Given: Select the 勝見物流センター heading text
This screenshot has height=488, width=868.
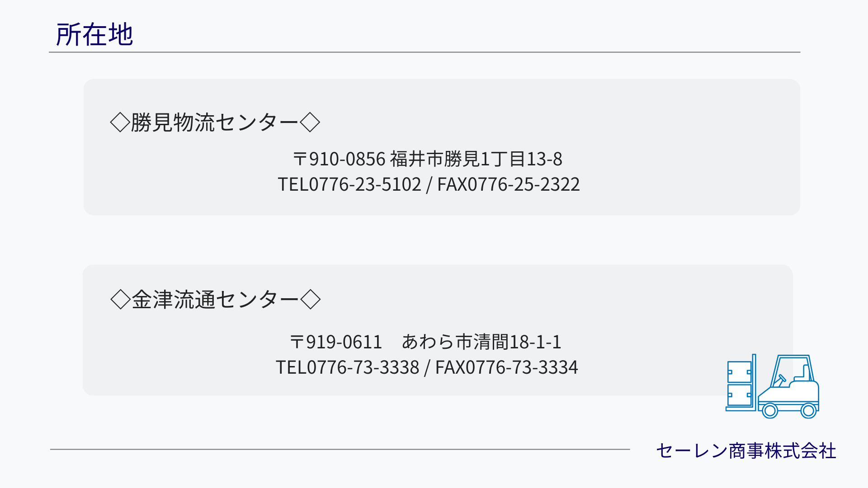Looking at the screenshot, I should 215,122.
